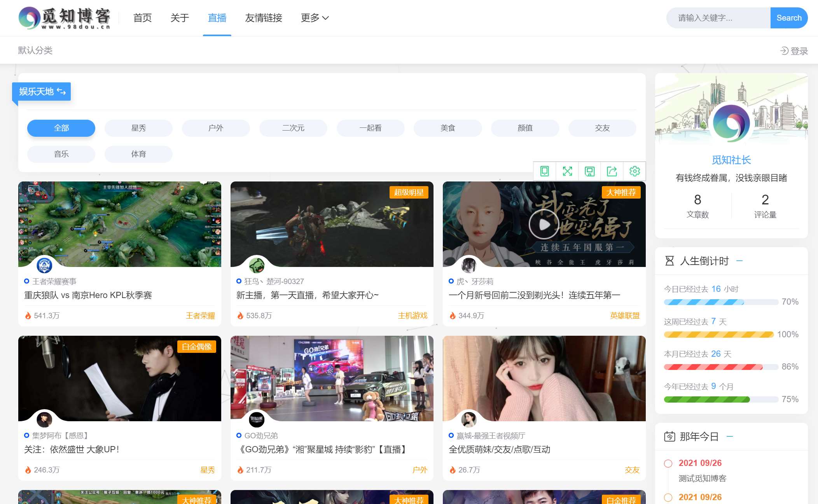Play the video on 虎、牙莎莉 thumbnail

[x=544, y=224]
